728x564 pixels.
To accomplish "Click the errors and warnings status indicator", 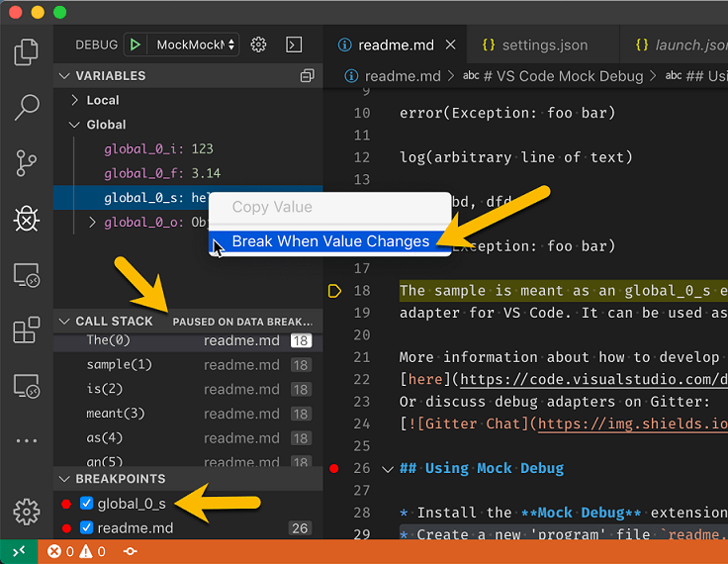I will tap(75, 551).
